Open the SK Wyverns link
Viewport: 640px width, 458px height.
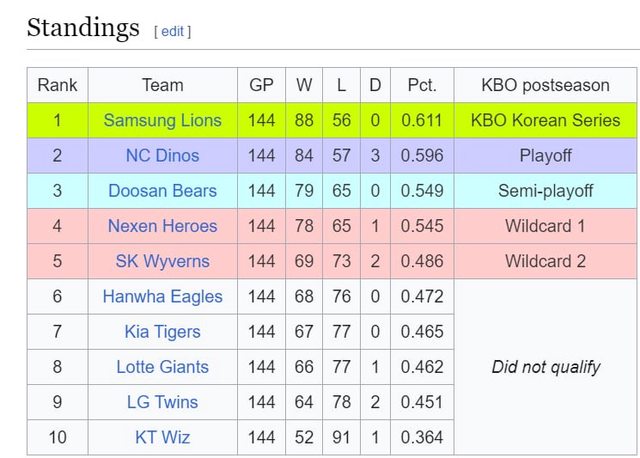[162, 261]
